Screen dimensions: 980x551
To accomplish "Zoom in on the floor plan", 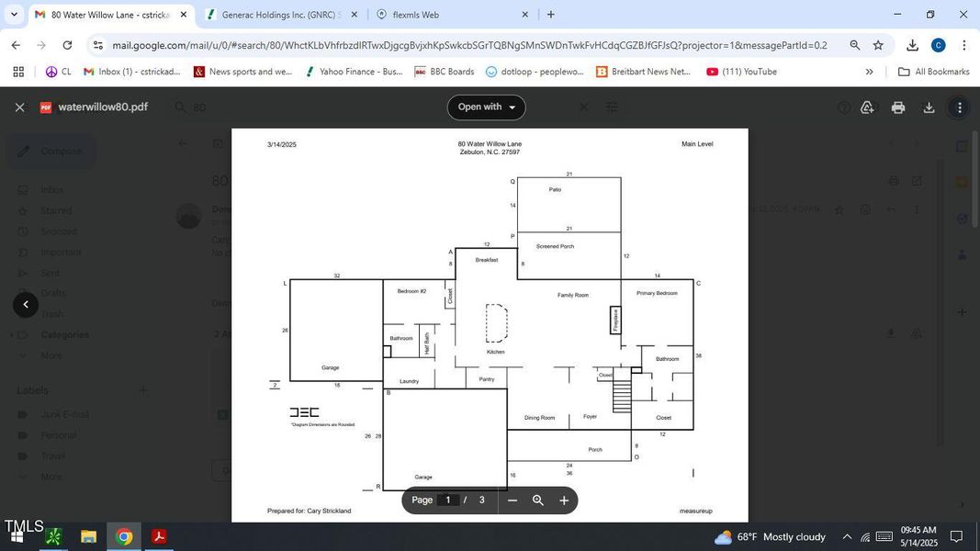I will (x=564, y=500).
